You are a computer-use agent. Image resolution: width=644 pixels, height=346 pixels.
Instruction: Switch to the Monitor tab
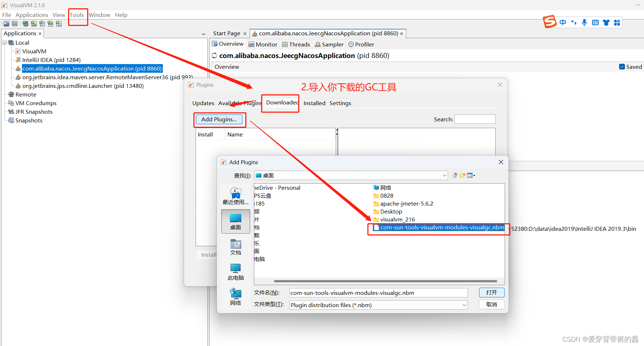coord(263,44)
